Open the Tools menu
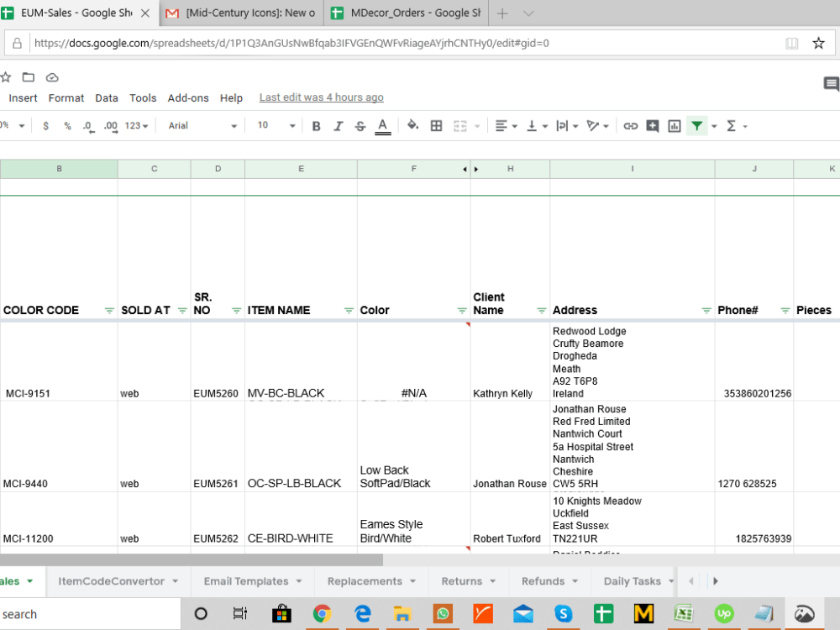The image size is (840, 630). tap(143, 98)
